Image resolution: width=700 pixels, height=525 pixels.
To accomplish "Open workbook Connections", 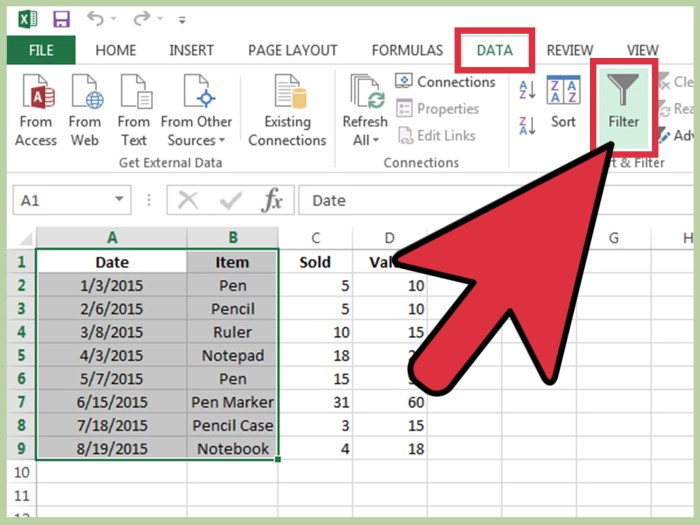I will [x=445, y=82].
